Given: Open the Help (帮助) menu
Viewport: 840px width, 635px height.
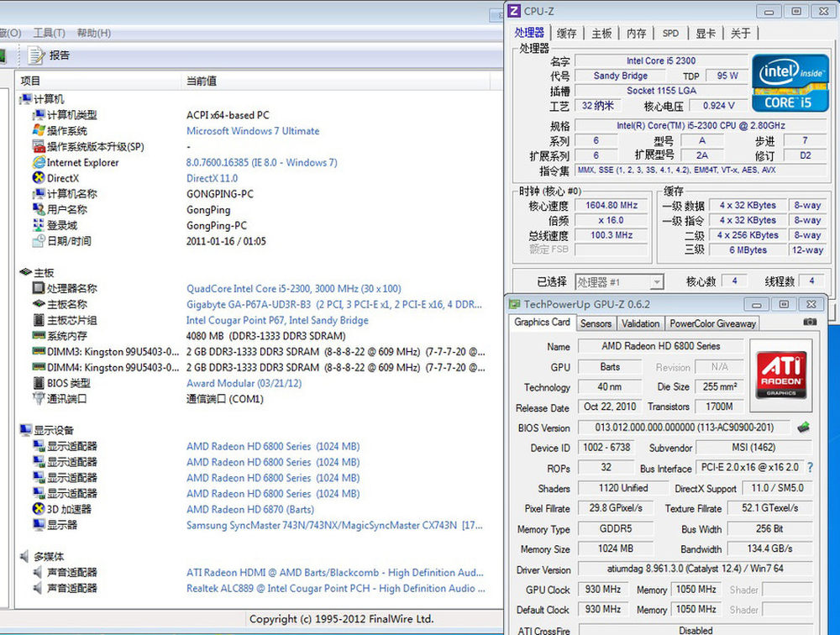Looking at the screenshot, I should click(x=94, y=33).
